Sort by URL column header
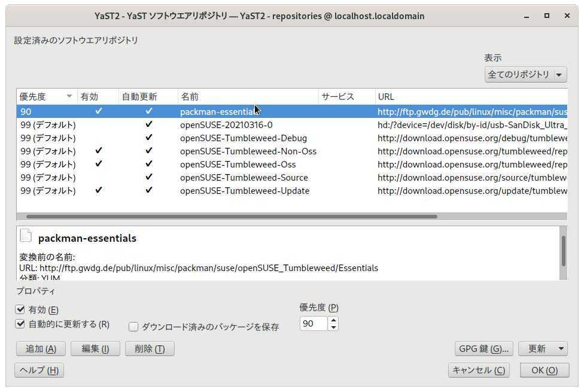584x392 pixels. click(x=471, y=96)
